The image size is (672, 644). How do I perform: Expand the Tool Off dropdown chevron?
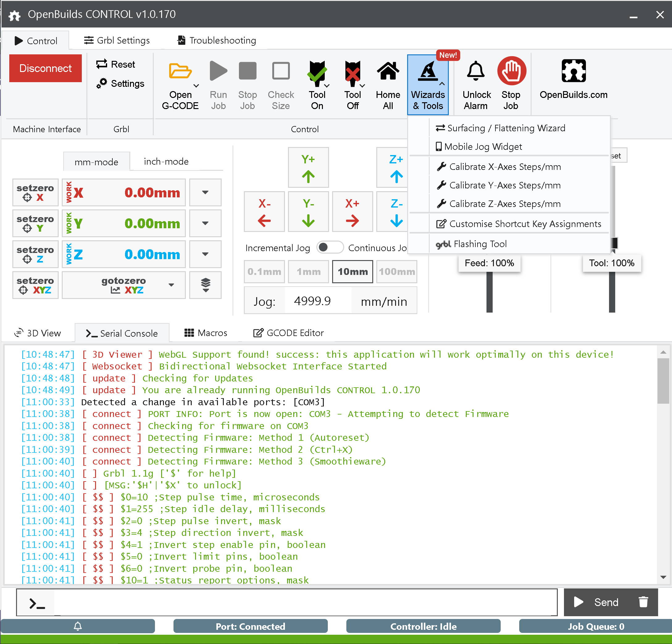coord(362,86)
